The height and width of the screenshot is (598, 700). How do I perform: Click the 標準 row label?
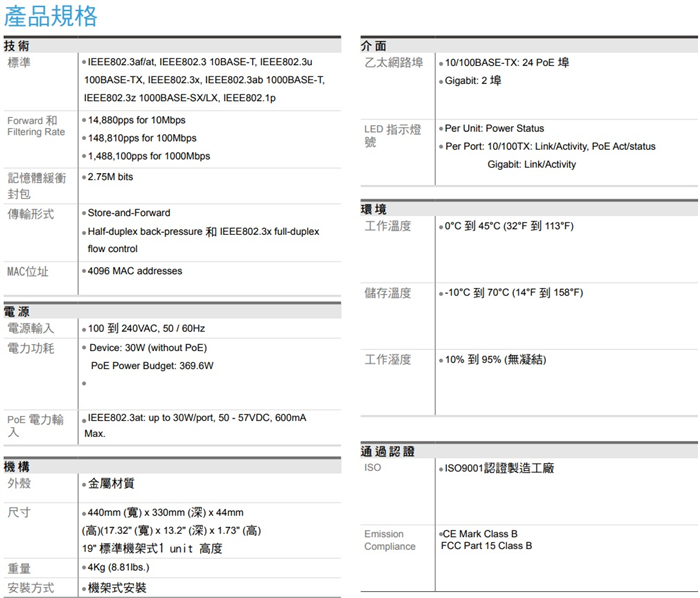click(x=19, y=63)
